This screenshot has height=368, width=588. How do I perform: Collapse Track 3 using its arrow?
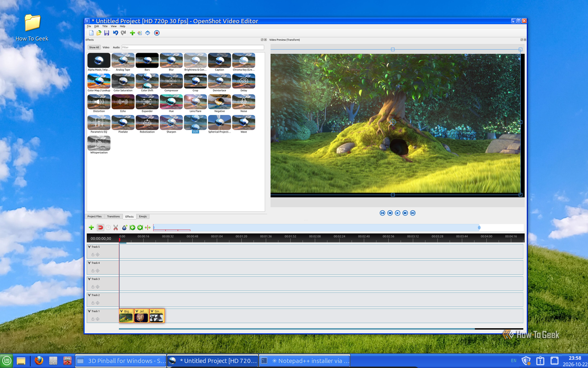tap(89, 279)
